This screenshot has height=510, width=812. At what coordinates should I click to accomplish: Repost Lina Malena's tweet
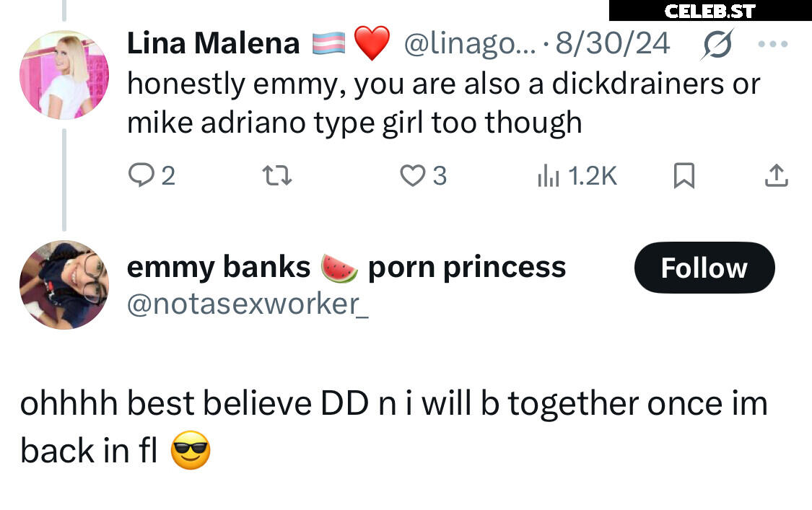(277, 175)
